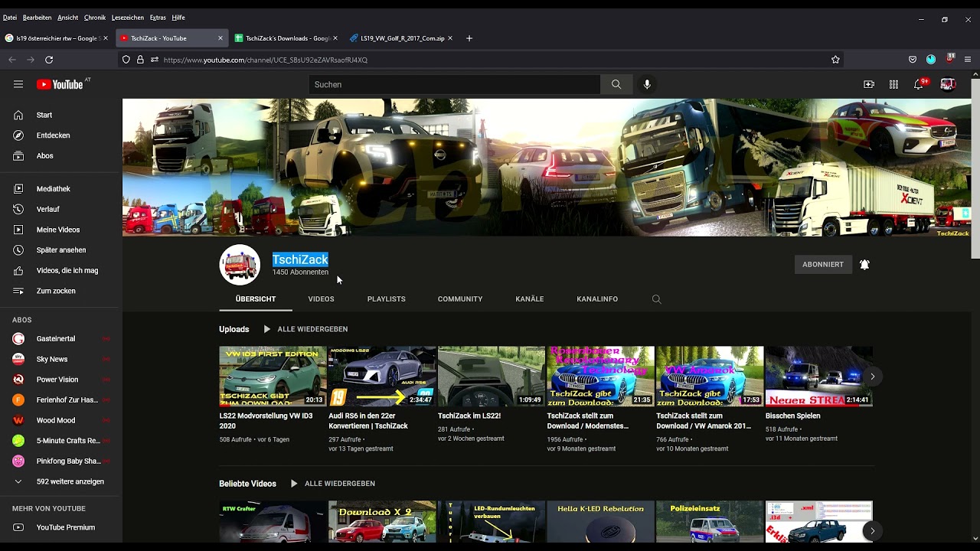Open Audi RS6 Konvertieren video thumbnail
Image resolution: width=980 pixels, height=551 pixels.
point(382,377)
